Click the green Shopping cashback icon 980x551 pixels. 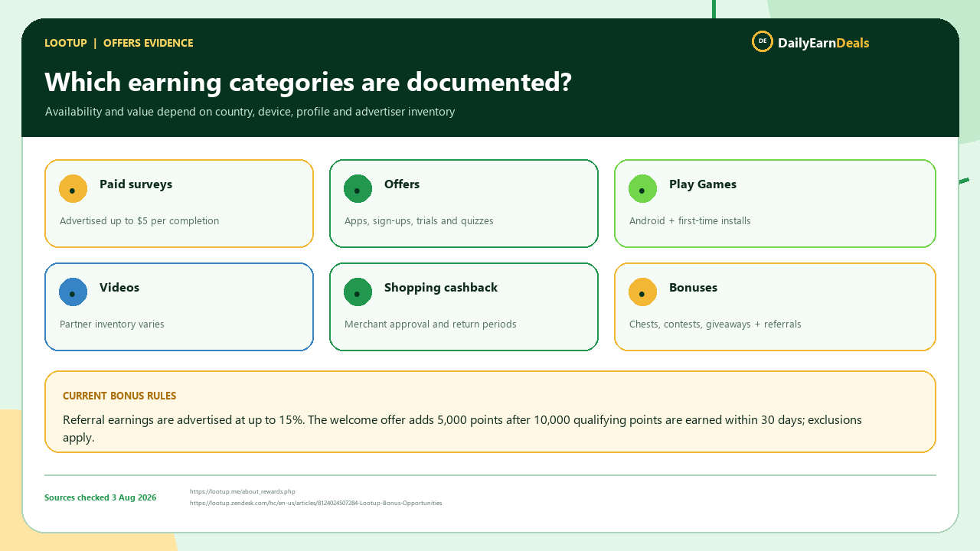coord(358,292)
